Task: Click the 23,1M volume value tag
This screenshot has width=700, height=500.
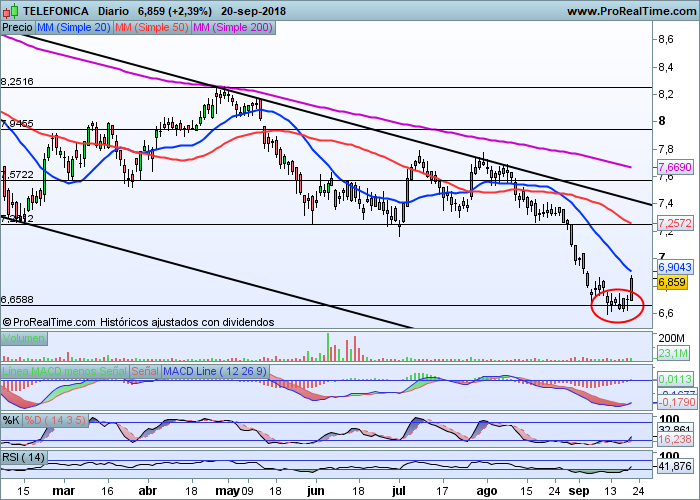Action: coord(671,353)
